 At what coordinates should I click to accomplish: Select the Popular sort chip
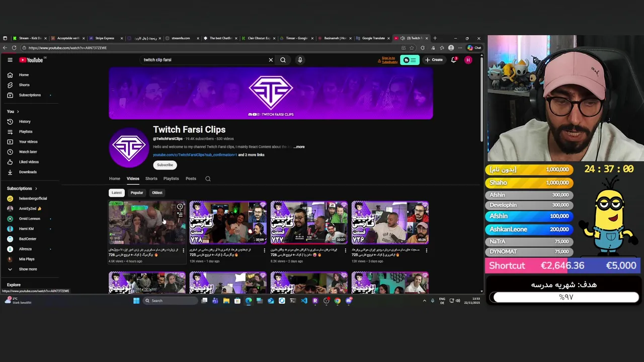[x=137, y=193]
